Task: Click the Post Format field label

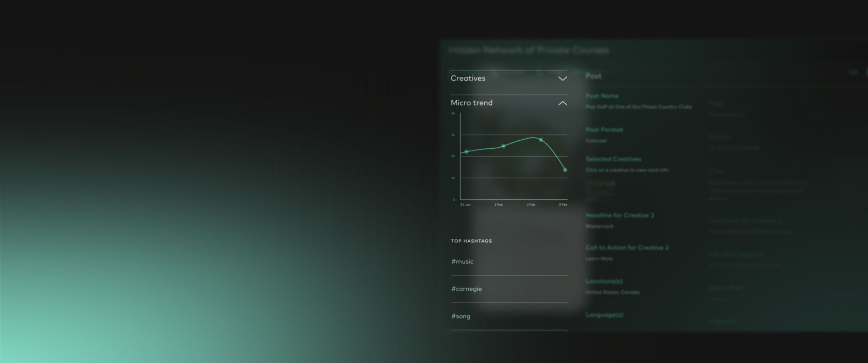Action: coord(604,130)
